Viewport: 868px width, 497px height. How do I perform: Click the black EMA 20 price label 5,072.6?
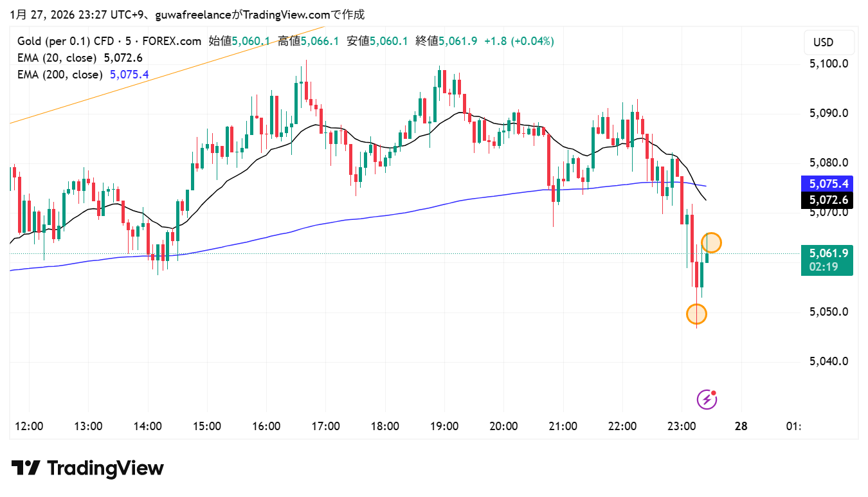[826, 200]
